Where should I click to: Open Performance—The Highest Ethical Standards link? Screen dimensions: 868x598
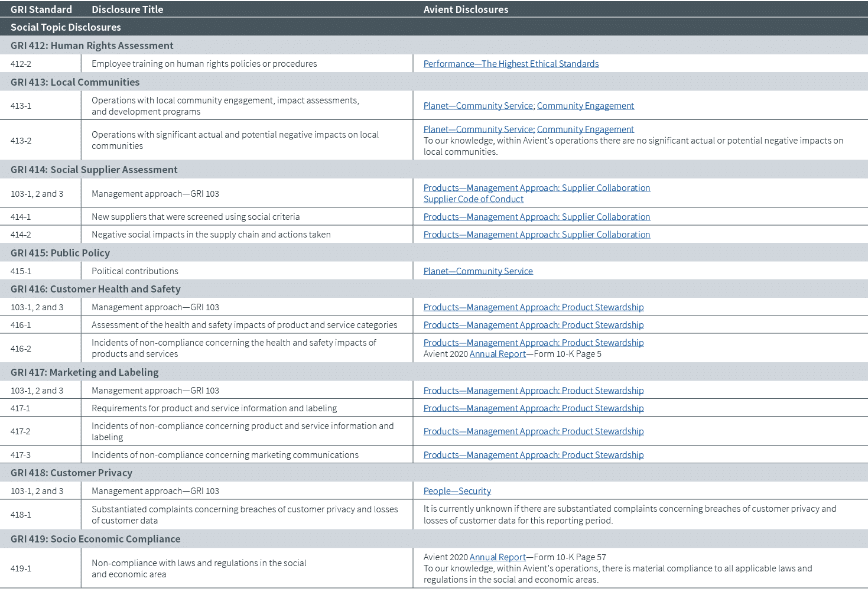click(x=511, y=64)
